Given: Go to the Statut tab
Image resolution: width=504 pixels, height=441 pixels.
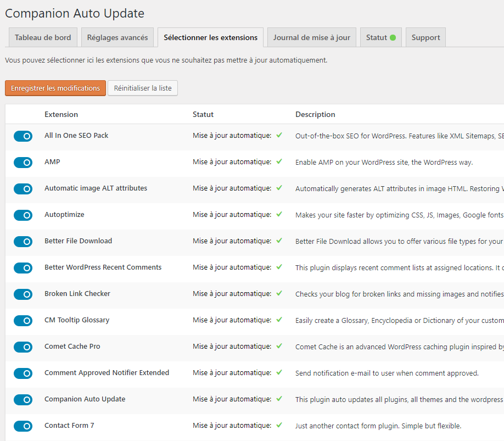Looking at the screenshot, I should [x=381, y=37].
